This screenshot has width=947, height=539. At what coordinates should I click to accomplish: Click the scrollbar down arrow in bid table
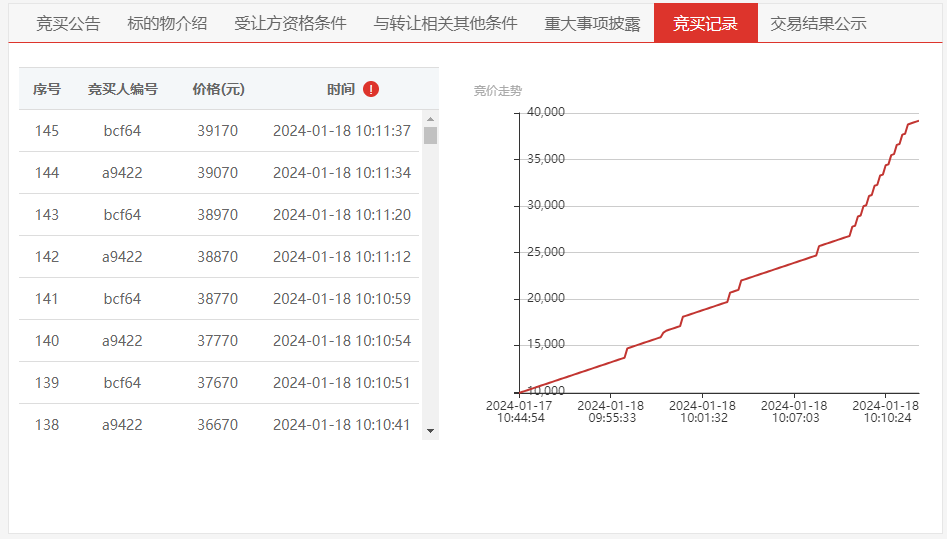click(430, 431)
